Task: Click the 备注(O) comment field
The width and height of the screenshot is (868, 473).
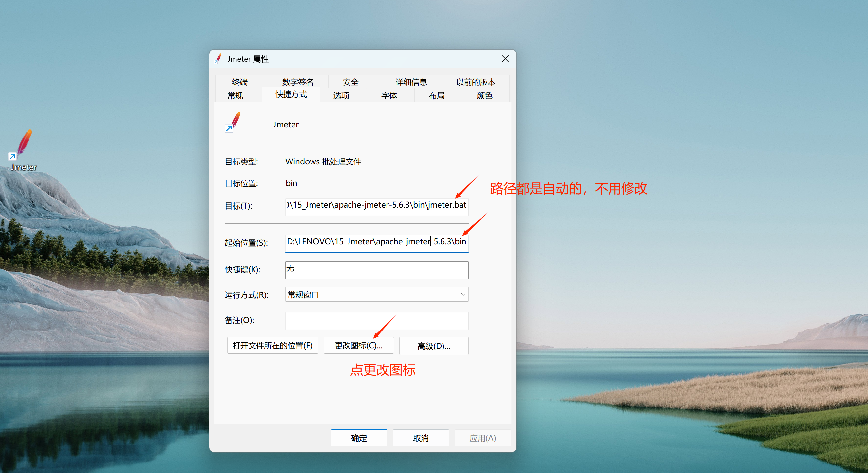Action: point(377,321)
